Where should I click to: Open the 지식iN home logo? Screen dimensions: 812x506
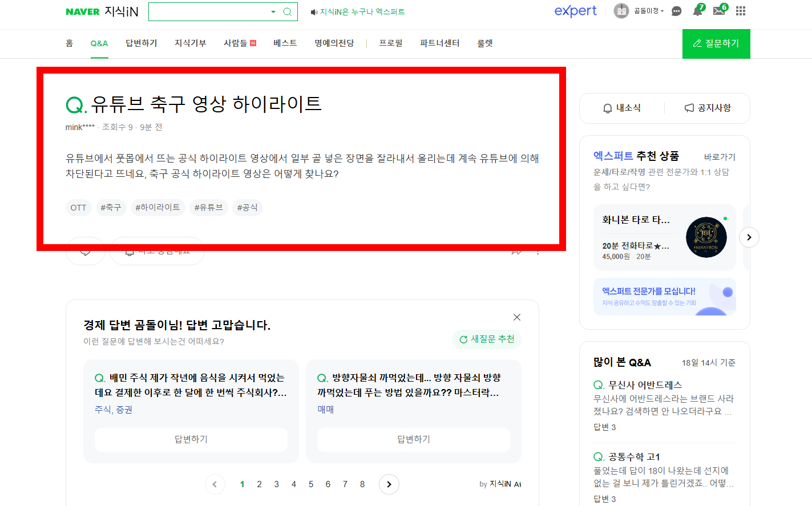122,11
